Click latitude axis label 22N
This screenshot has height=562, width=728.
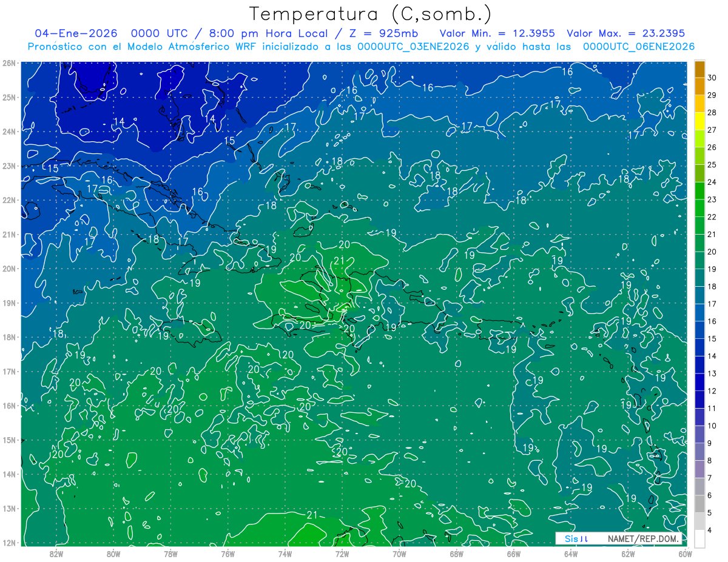click(x=8, y=200)
